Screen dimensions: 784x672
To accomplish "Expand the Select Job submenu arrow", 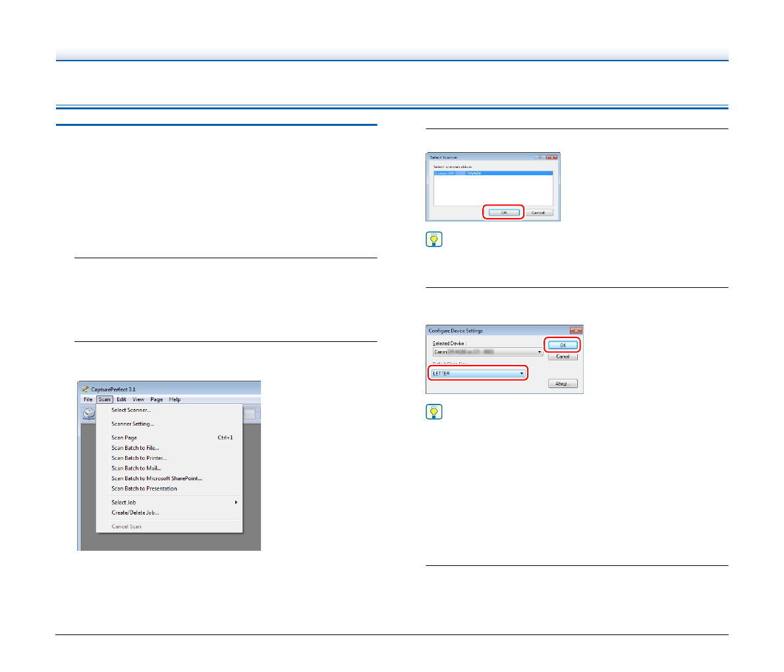I will pyautogui.click(x=236, y=503).
